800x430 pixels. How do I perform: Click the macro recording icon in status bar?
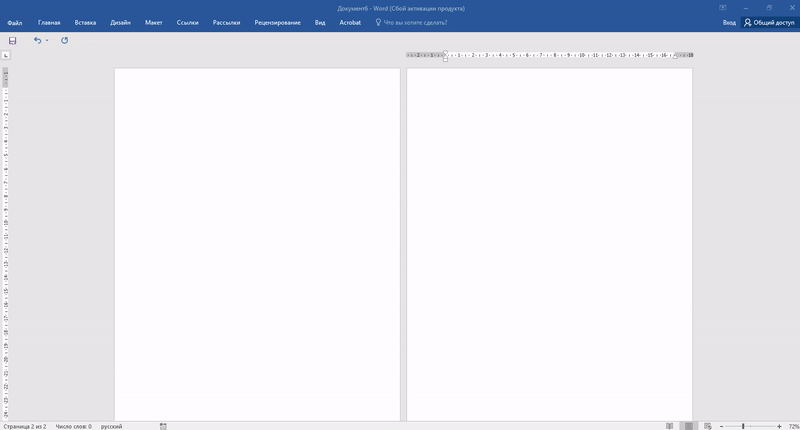click(163, 426)
